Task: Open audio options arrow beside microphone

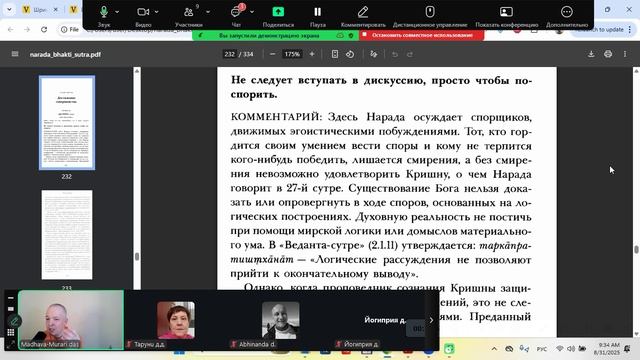Action: (x=117, y=12)
